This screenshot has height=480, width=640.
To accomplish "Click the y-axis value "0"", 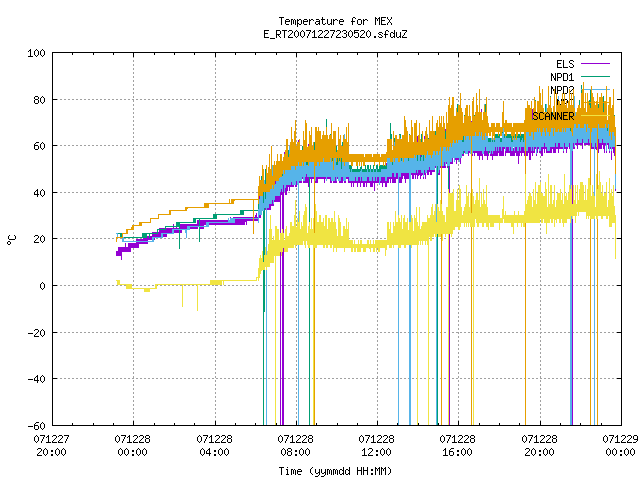I will 42,286.
